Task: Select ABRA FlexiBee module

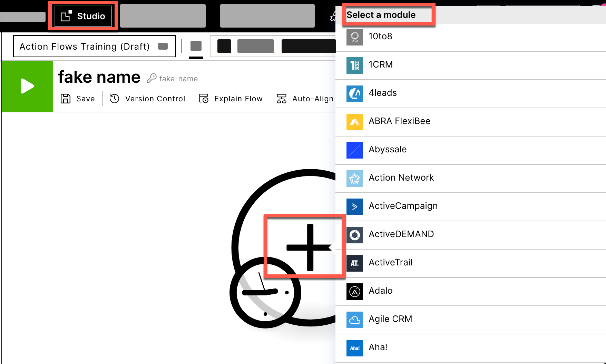Action: [x=471, y=121]
